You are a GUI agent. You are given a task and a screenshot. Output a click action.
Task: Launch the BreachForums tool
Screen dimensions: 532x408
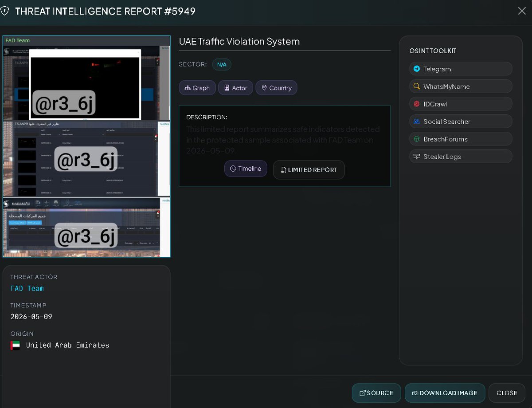click(461, 139)
